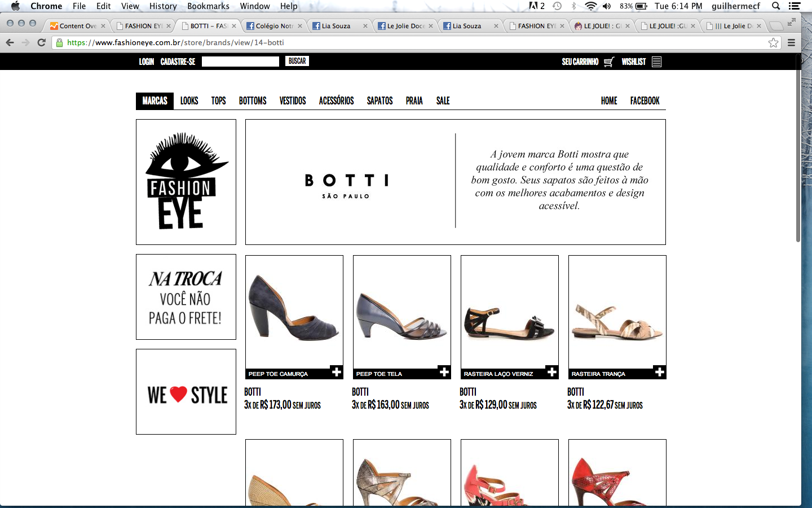
Task: Click the WISHLIST text link
Action: pyautogui.click(x=633, y=62)
